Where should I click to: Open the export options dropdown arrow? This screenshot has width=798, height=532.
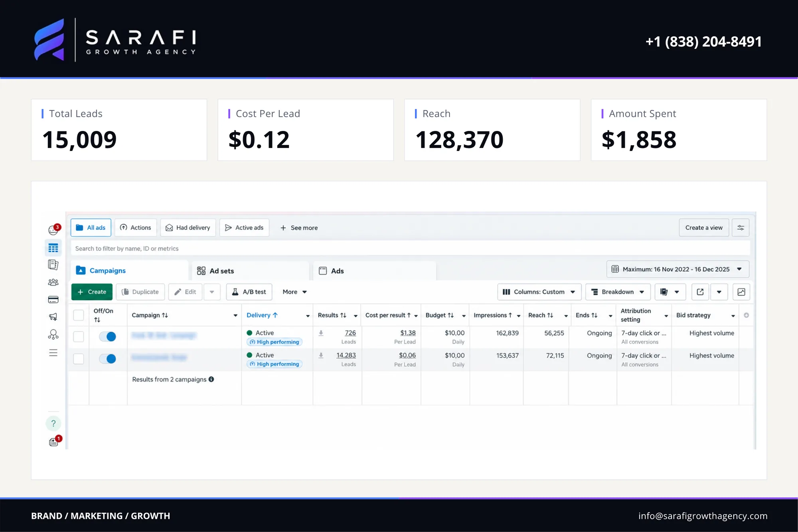point(719,292)
